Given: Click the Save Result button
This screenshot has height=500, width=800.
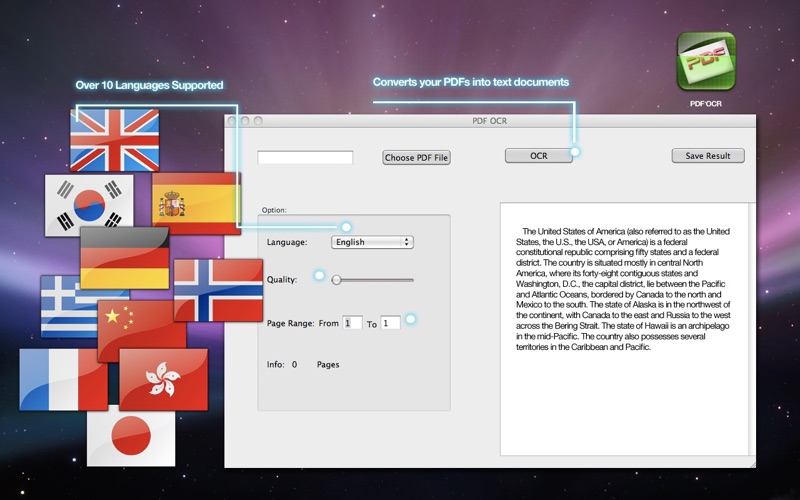Looking at the screenshot, I should (x=708, y=156).
